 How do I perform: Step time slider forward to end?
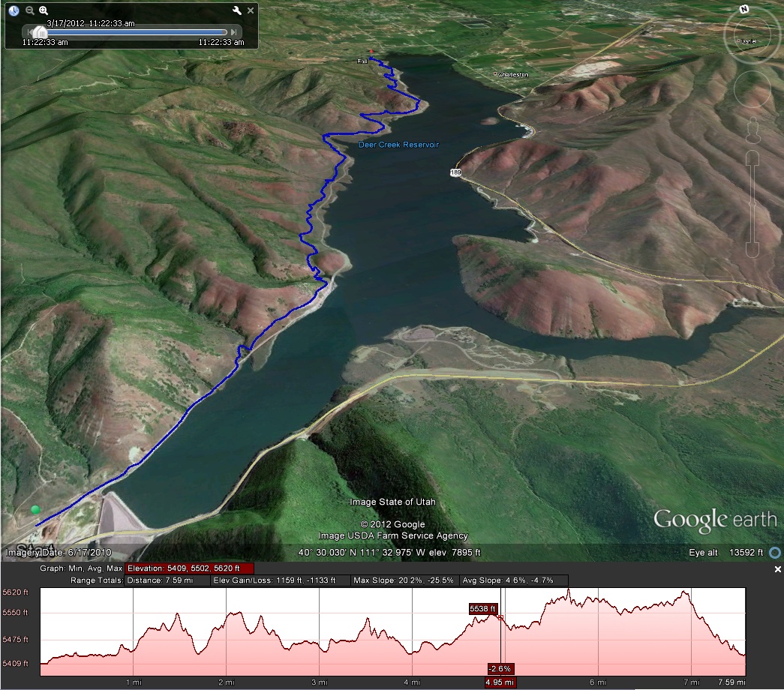click(x=233, y=32)
